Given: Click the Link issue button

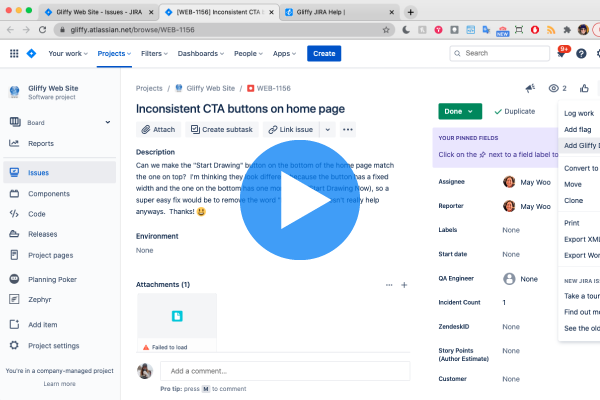Looking at the screenshot, I should coord(291,129).
